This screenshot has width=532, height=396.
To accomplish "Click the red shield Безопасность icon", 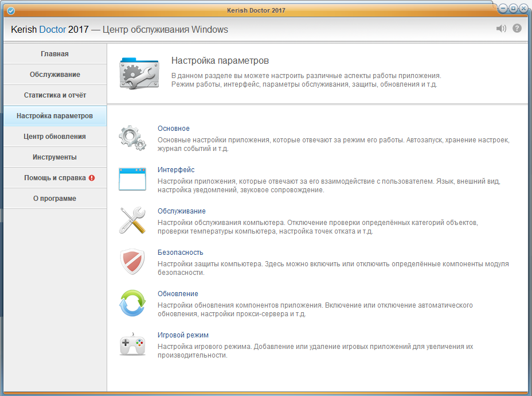I will pyautogui.click(x=132, y=262).
